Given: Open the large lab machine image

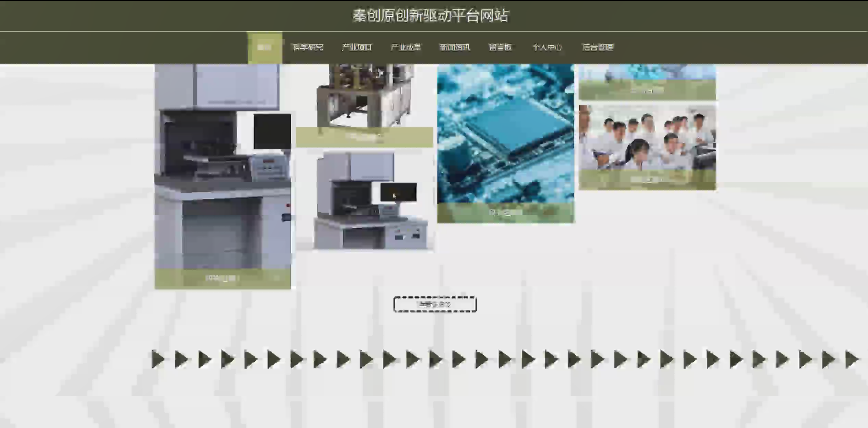Looking at the screenshot, I should (222, 165).
